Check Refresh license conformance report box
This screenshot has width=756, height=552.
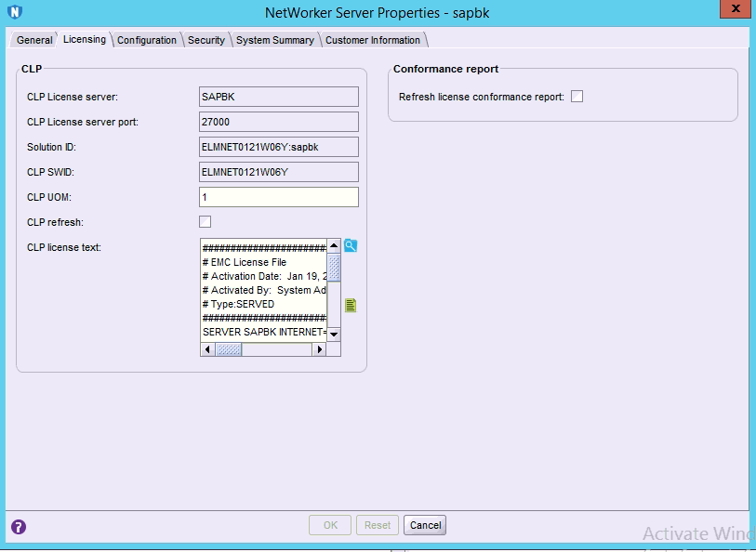[577, 97]
